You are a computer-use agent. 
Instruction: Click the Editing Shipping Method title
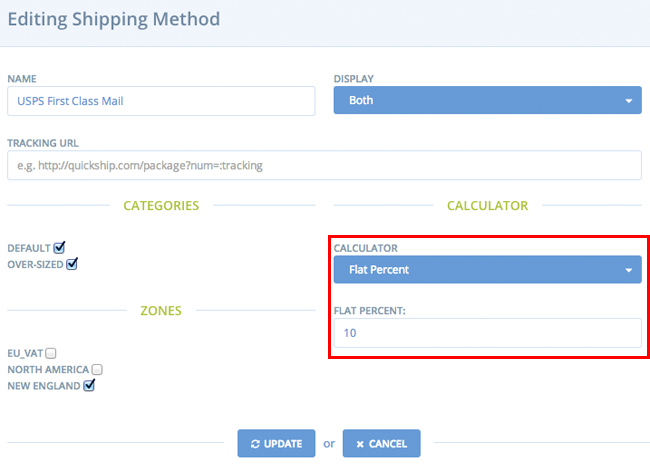[x=114, y=19]
